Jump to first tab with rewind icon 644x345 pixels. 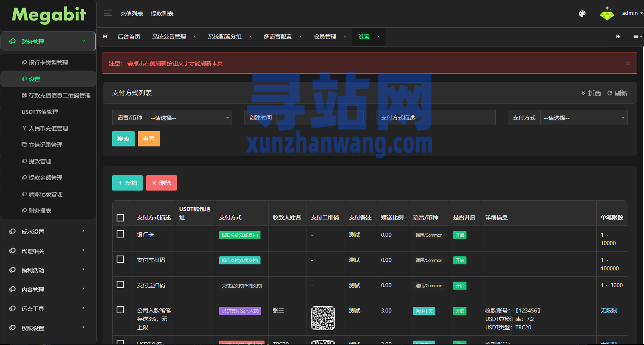point(105,37)
